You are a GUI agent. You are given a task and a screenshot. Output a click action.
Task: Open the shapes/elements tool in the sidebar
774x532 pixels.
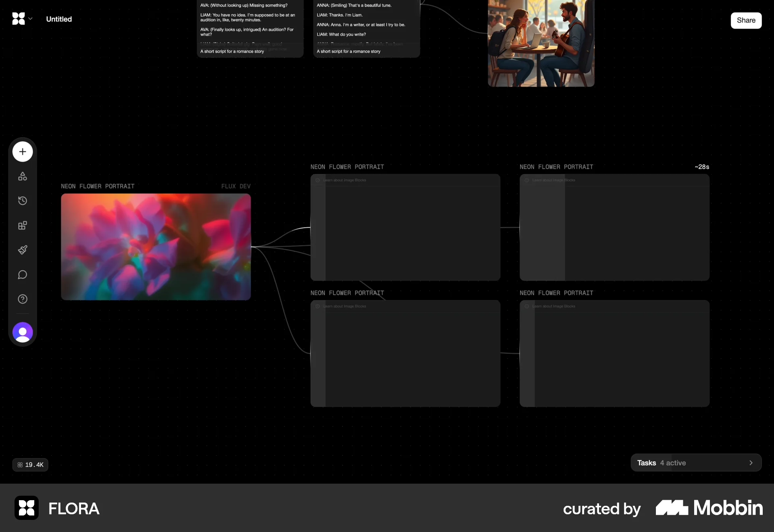click(x=22, y=176)
